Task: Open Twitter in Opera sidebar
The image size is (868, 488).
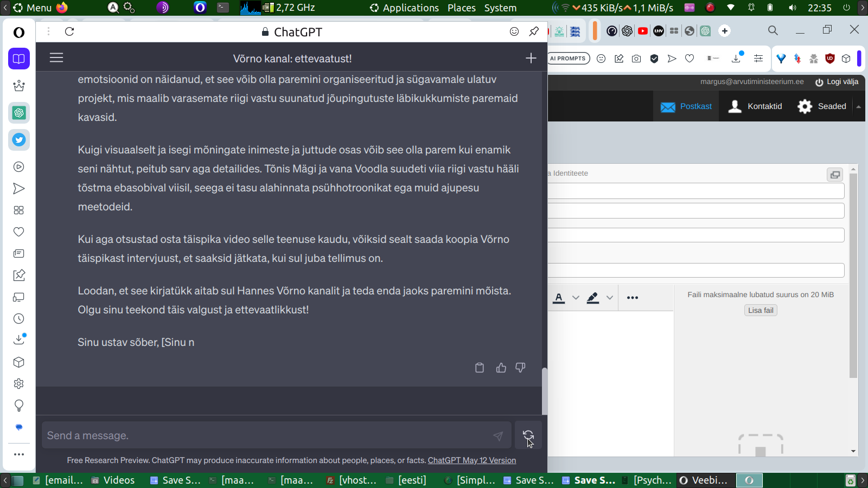Action: [19, 140]
